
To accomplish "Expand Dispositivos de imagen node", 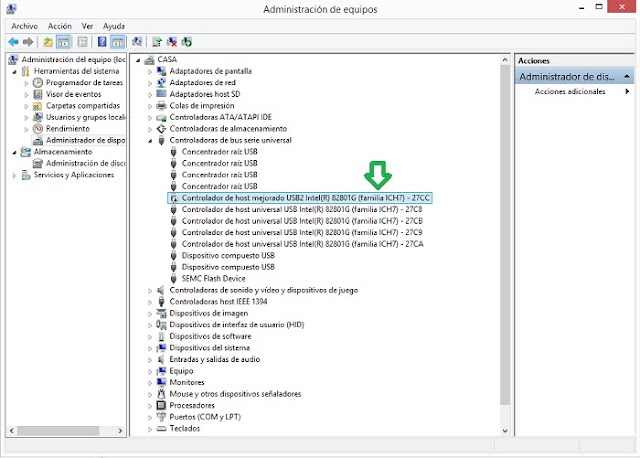I will pos(150,313).
